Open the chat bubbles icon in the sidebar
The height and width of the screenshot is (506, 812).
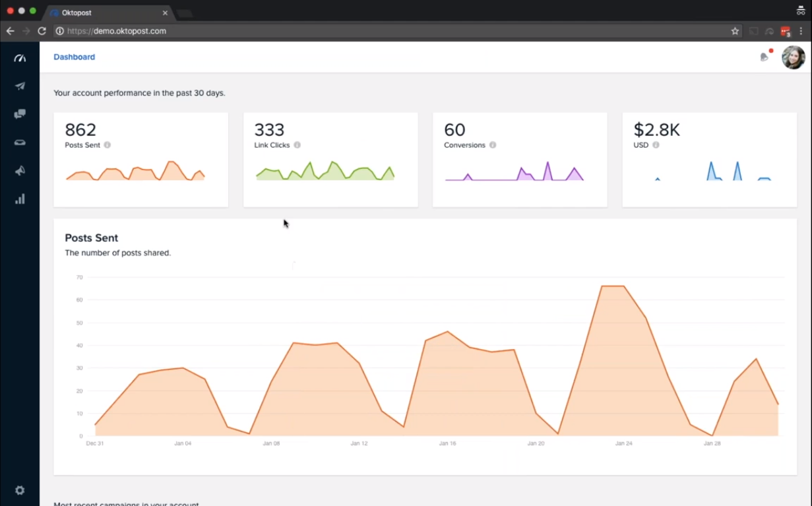(x=20, y=114)
